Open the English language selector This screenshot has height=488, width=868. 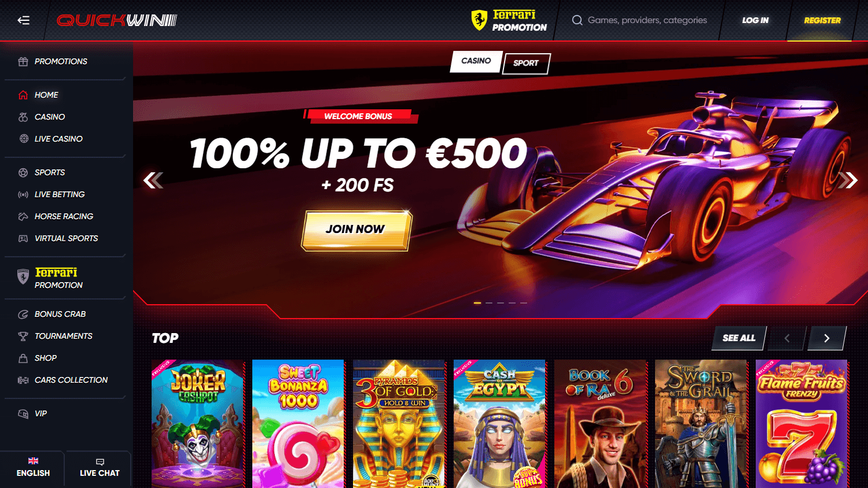tap(33, 467)
